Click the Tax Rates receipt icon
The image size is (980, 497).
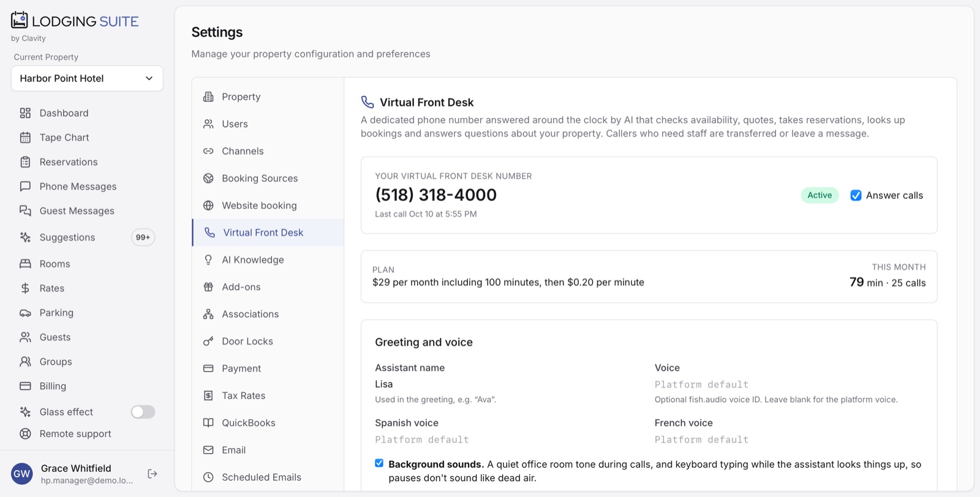208,396
